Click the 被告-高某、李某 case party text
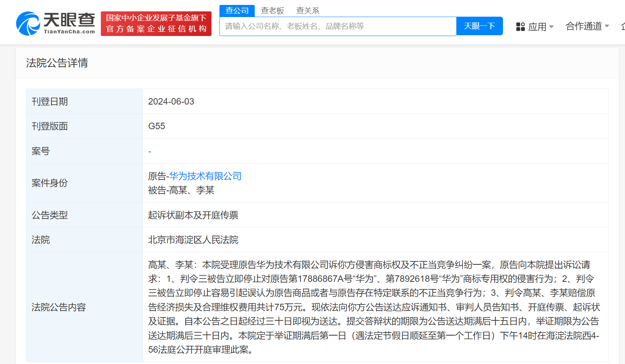 (x=181, y=190)
